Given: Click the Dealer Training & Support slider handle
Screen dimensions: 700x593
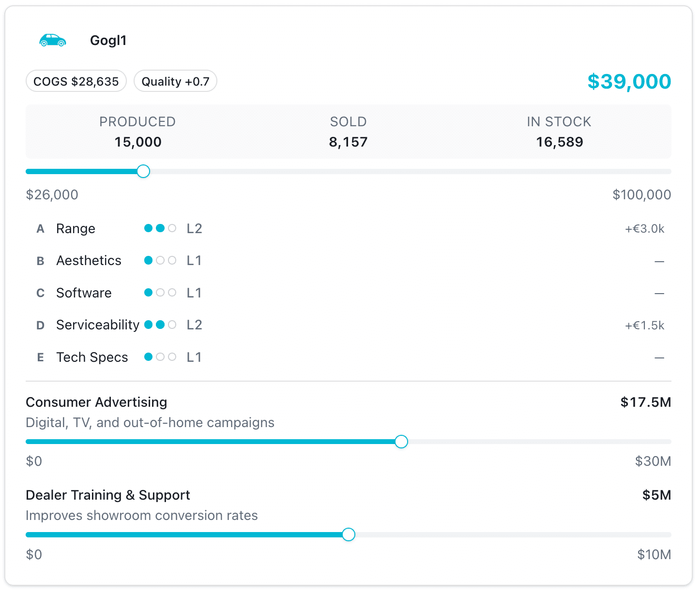Looking at the screenshot, I should (348, 534).
